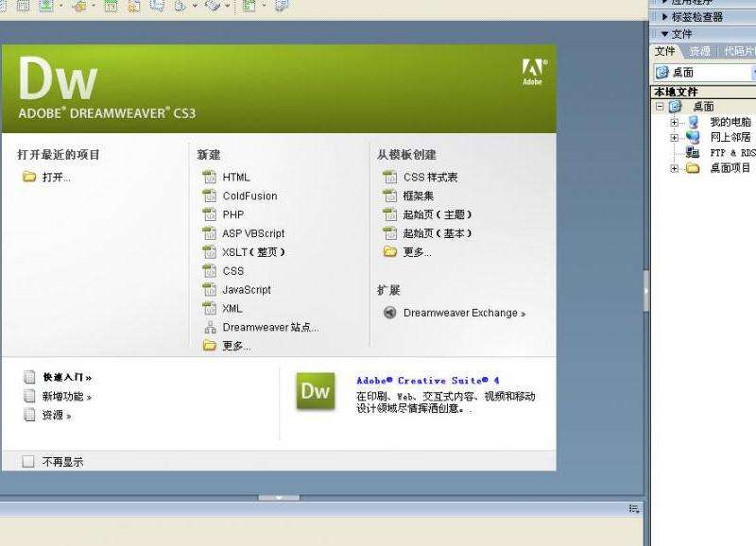This screenshot has width=756, height=546.
Task: Expand the 桌面项目 folder node
Action: coord(674,168)
